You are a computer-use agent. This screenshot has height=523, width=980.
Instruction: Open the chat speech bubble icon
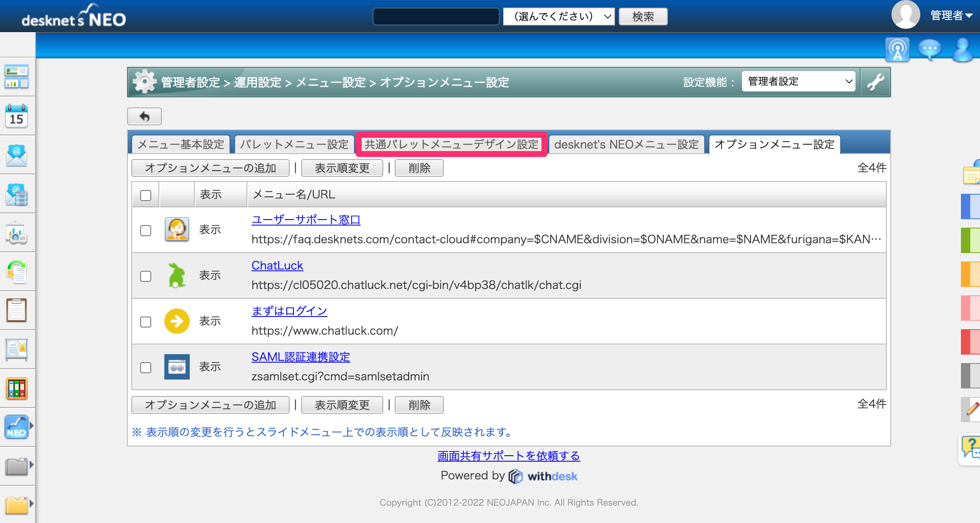tap(929, 50)
